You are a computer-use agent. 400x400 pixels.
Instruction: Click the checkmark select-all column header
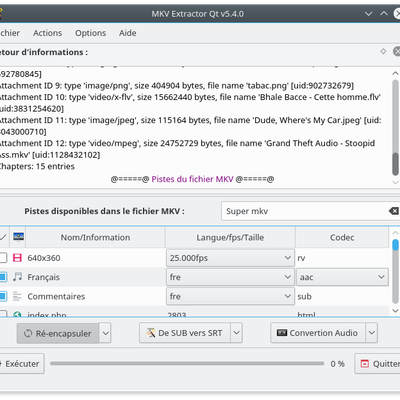(4, 237)
